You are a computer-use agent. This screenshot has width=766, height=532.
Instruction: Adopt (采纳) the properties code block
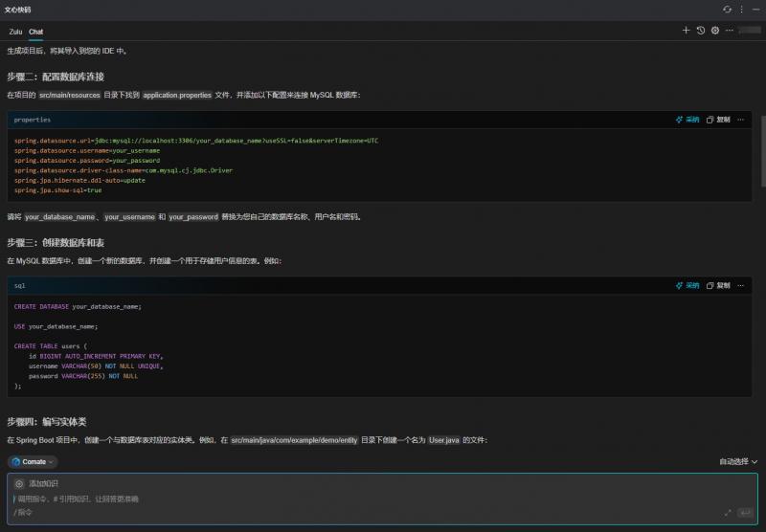coord(687,120)
